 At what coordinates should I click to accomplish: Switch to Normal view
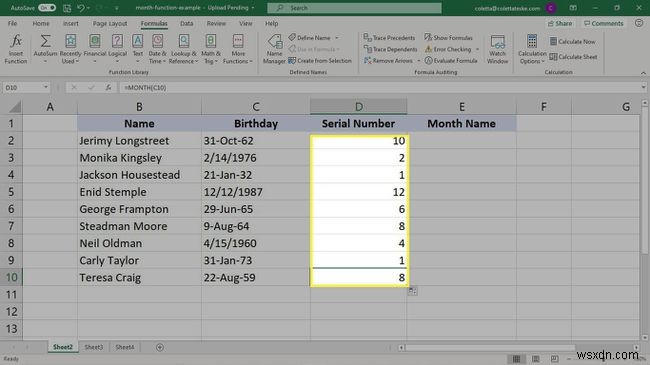(517, 359)
